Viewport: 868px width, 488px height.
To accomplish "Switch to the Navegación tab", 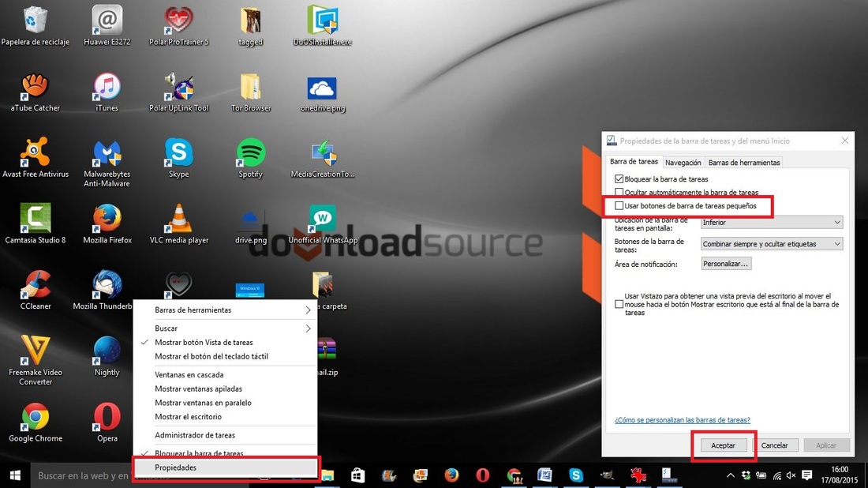I will 683,163.
